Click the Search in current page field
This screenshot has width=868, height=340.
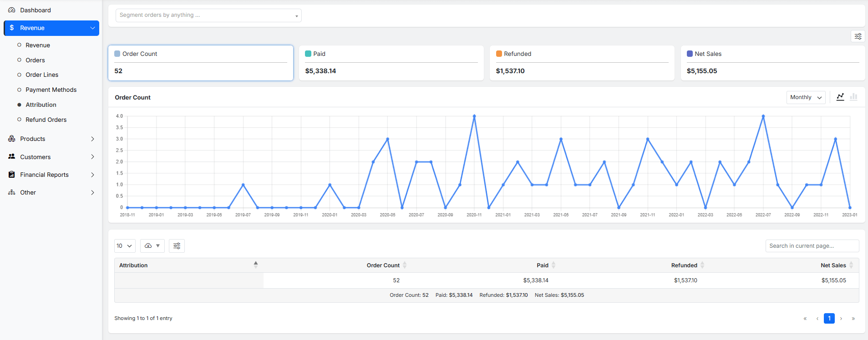point(812,246)
